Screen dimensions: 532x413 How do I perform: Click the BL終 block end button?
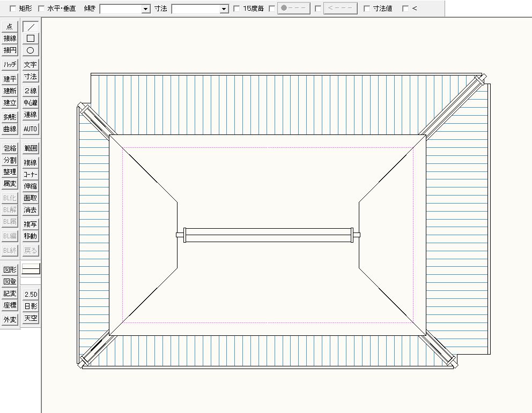(x=10, y=250)
